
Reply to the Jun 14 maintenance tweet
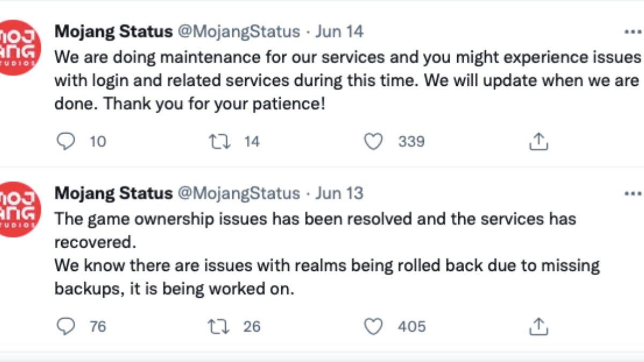pos(65,142)
